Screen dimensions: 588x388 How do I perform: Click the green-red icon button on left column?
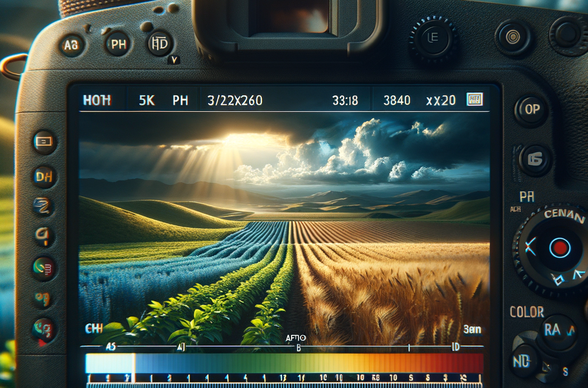point(44,268)
